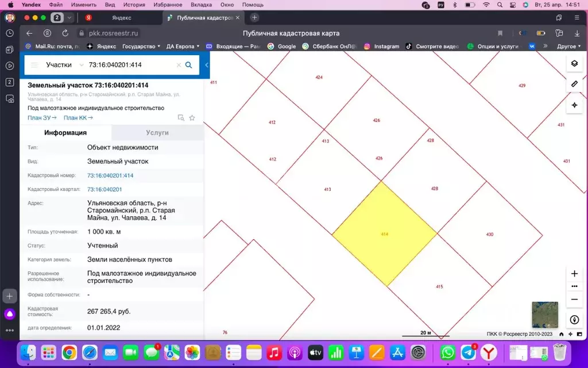Collapse the left information panel
Viewport: 588px width, 368px height.
(207, 65)
